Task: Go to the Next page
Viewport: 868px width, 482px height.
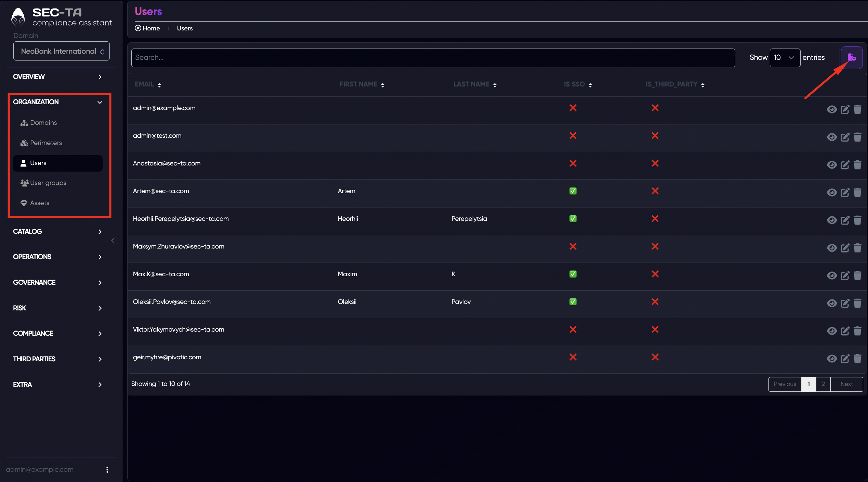Action: (x=846, y=384)
